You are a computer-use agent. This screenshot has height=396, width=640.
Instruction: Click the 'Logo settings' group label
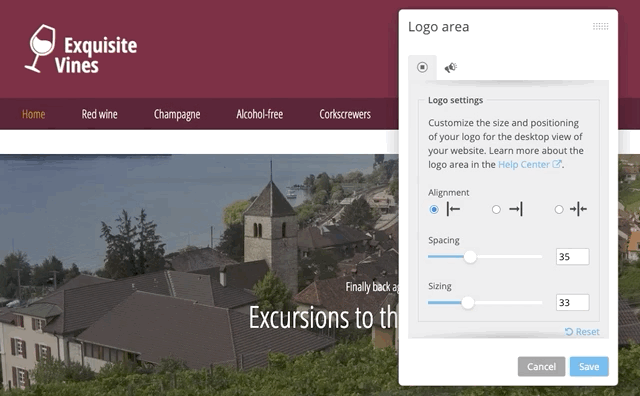pos(455,100)
